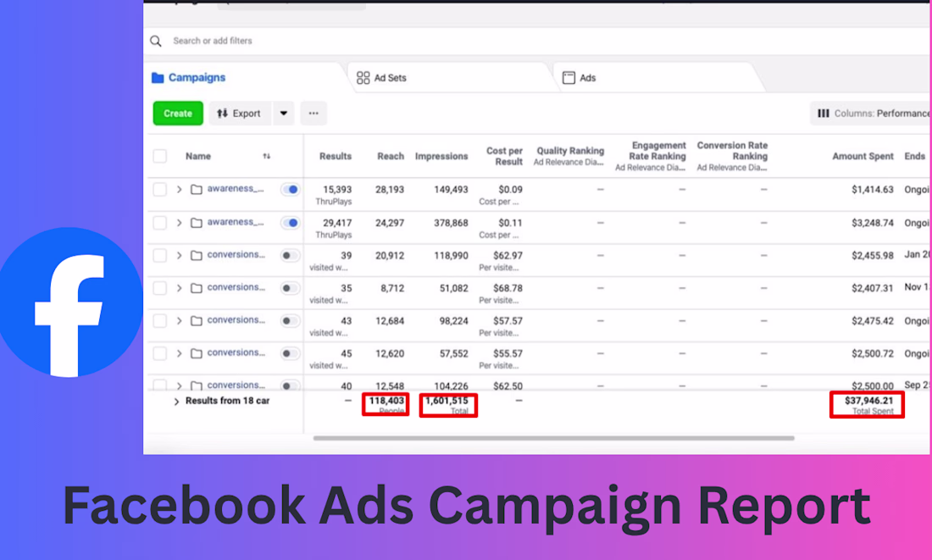Expand conversions campaign with 98,224 impressions
This screenshot has height=560, width=932.
click(x=179, y=321)
